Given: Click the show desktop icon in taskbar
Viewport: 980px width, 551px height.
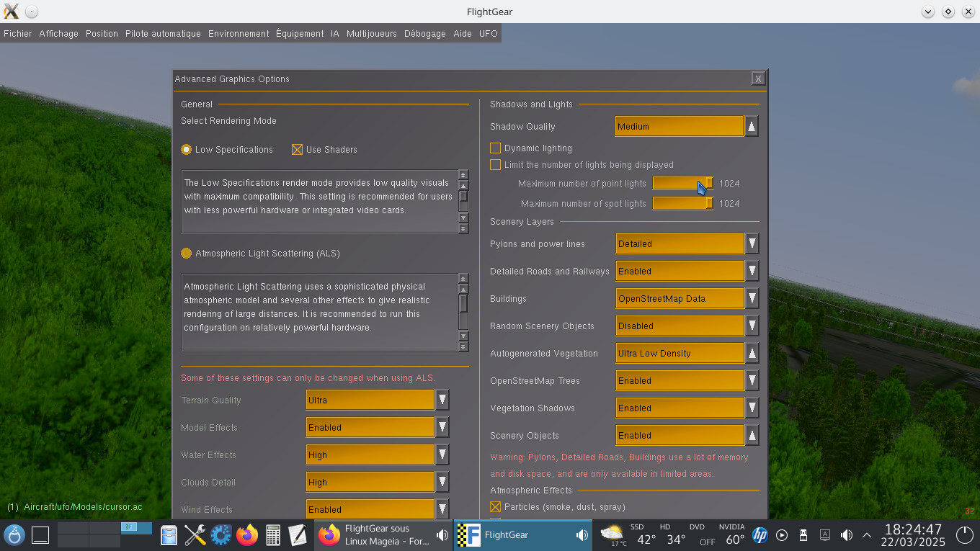Looking at the screenshot, I should tap(40, 535).
